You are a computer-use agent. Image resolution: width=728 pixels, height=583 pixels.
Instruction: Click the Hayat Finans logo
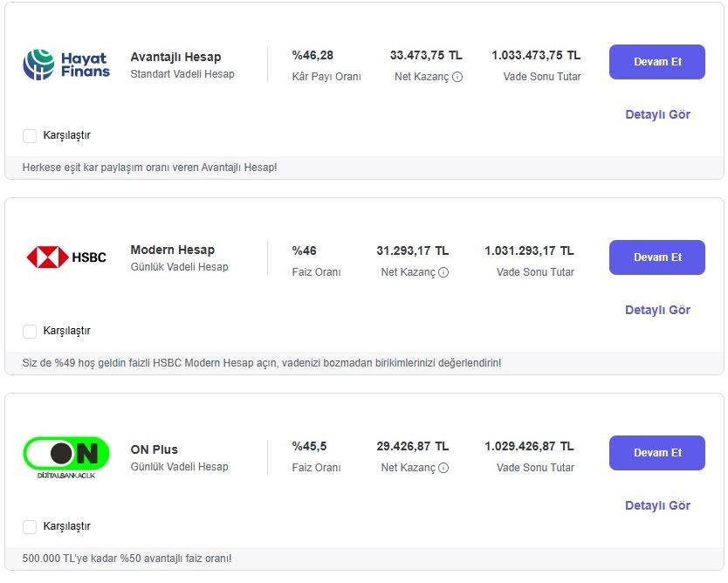point(66,65)
